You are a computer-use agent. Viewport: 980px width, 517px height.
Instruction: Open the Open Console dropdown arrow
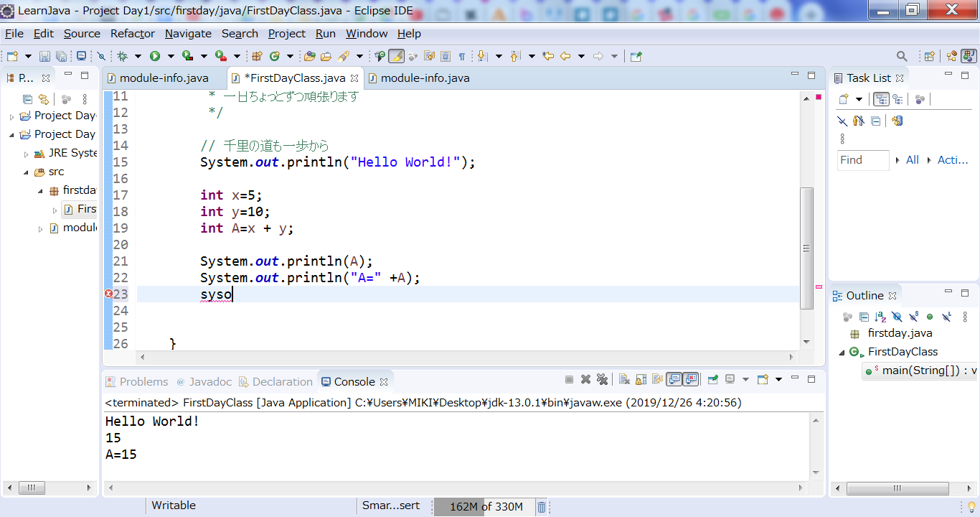778,380
